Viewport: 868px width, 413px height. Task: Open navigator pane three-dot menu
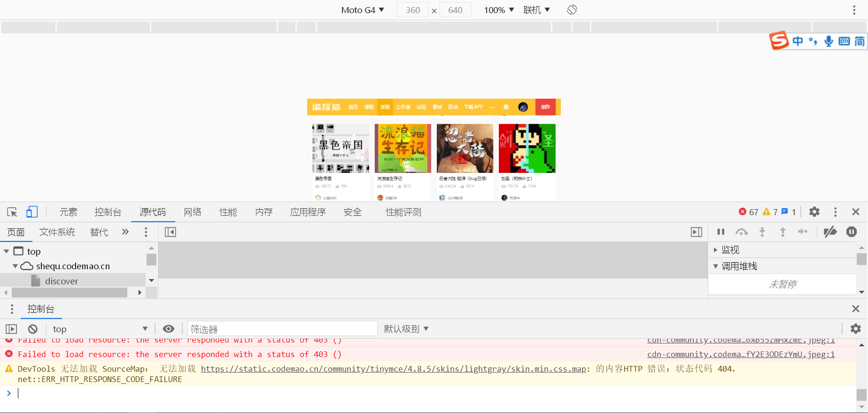coord(146,232)
